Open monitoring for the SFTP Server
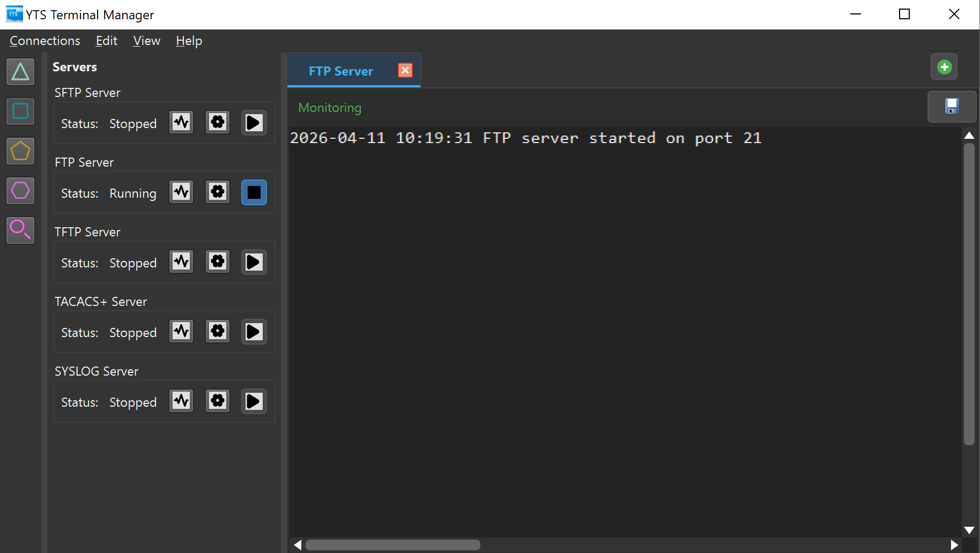The height and width of the screenshot is (553, 980). click(x=181, y=122)
